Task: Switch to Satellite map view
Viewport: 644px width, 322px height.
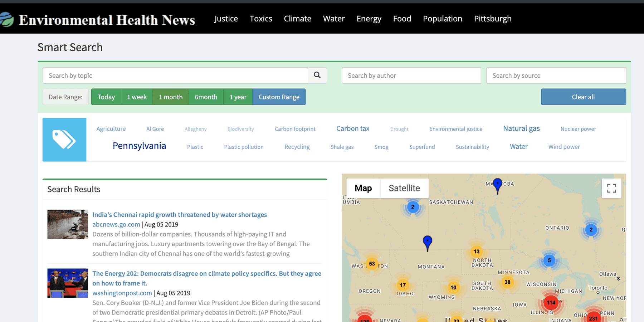Action: (x=404, y=188)
